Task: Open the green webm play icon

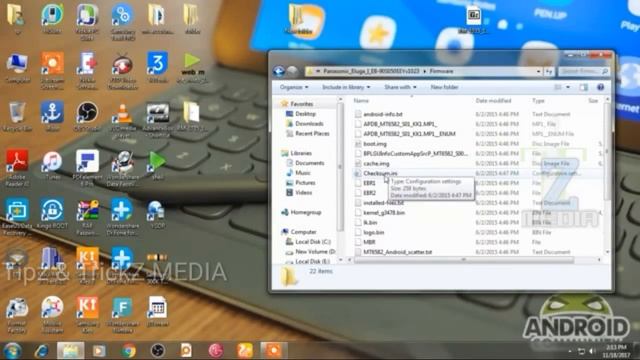Action: [192, 68]
